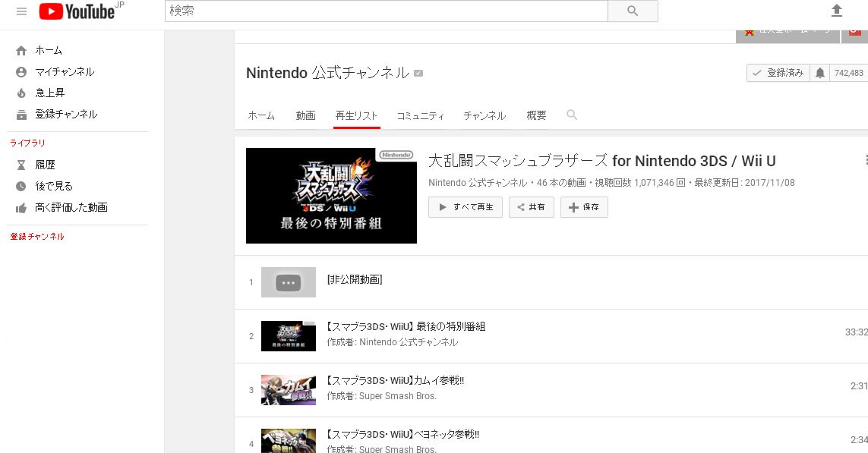Image resolution: width=868 pixels, height=453 pixels.
Task: Click the search magnifier button
Action: (x=633, y=11)
